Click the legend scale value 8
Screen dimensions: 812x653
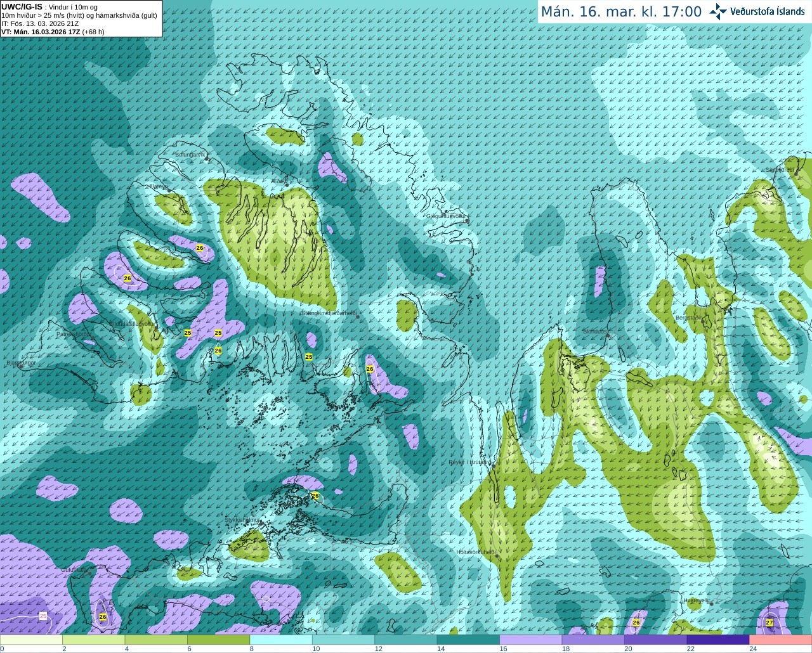coord(251,649)
